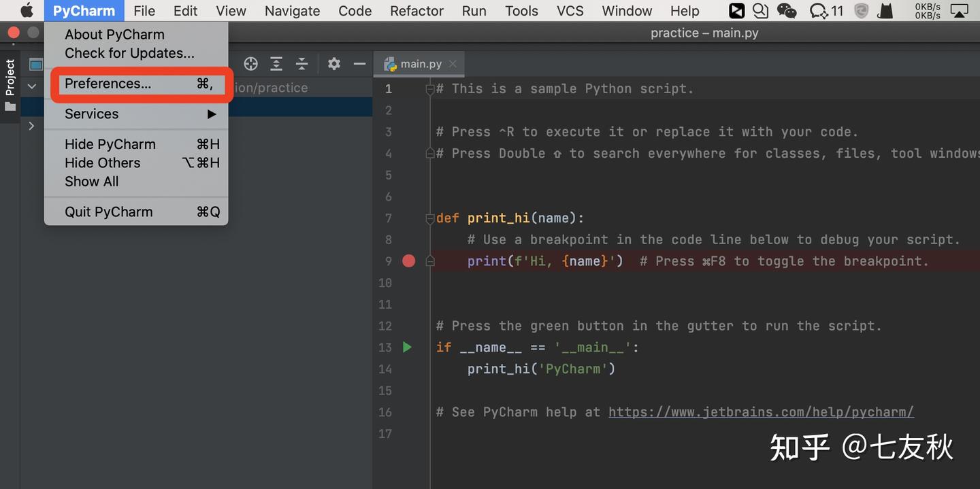Click the locate/select opened file target icon
980x489 pixels.
pos(251,64)
